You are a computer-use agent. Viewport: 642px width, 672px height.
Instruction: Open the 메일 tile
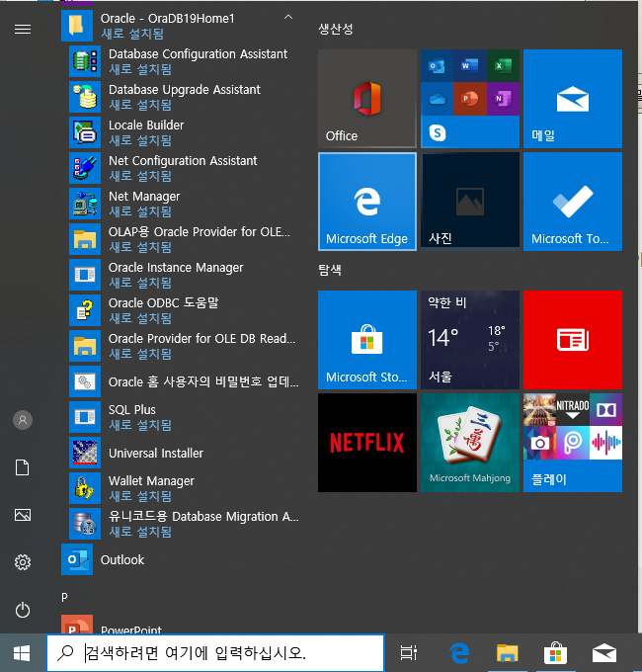pyautogui.click(x=573, y=99)
